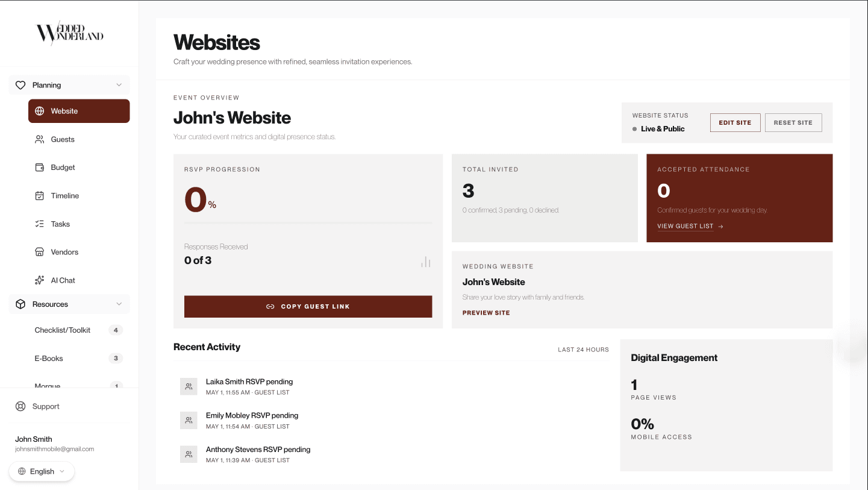Image resolution: width=868 pixels, height=490 pixels.
Task: Collapse the Planning section chevron
Action: (119, 85)
